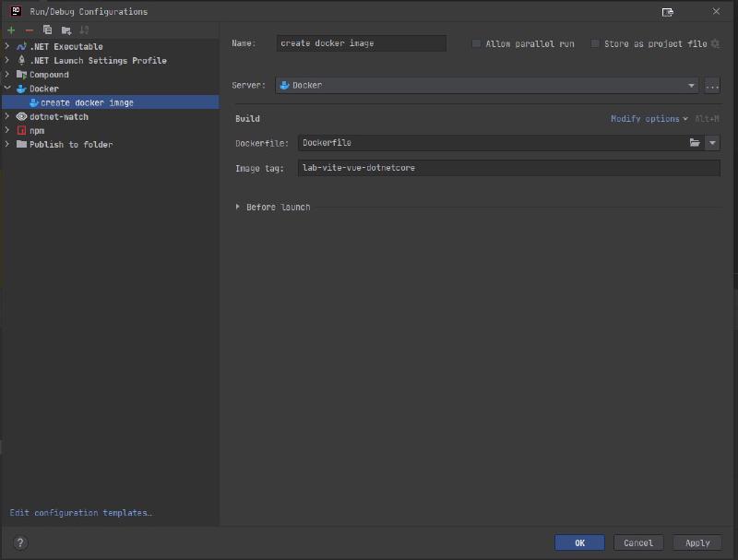Select the create docker image configuration
Viewport: 738px width, 560px height.
pos(87,102)
